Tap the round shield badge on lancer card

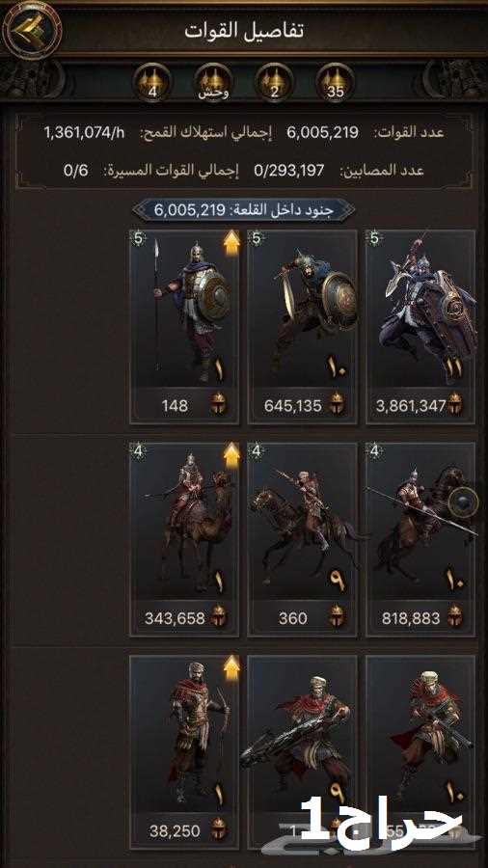(463, 503)
